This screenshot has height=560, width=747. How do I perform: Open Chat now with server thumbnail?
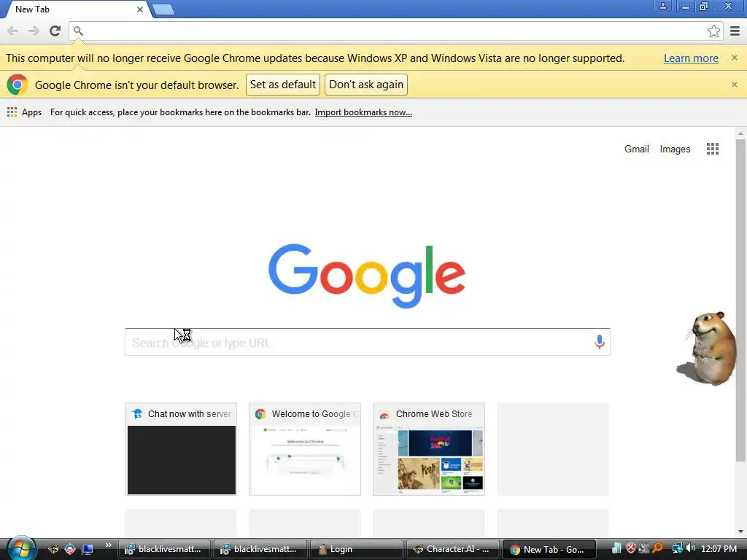[x=181, y=449]
